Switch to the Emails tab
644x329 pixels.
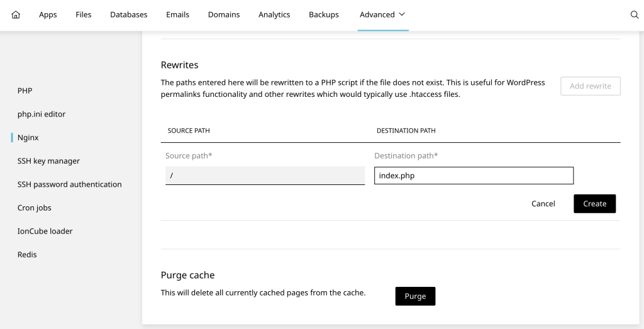[x=177, y=15]
